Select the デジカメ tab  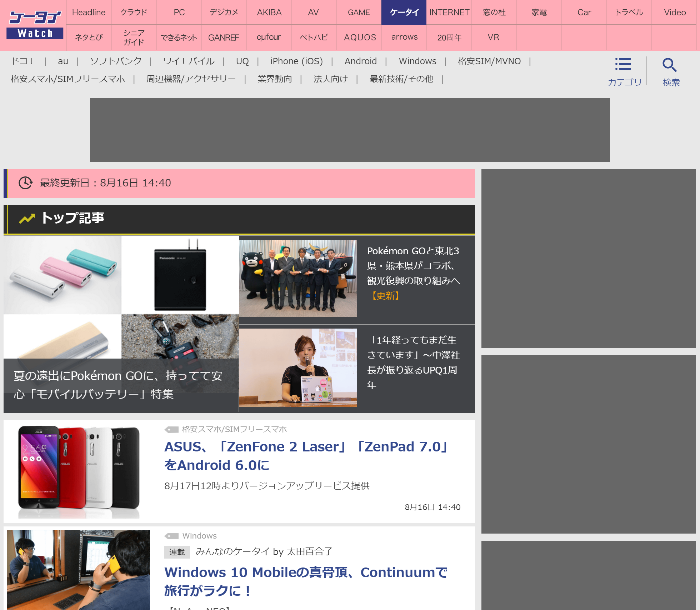[x=224, y=12]
